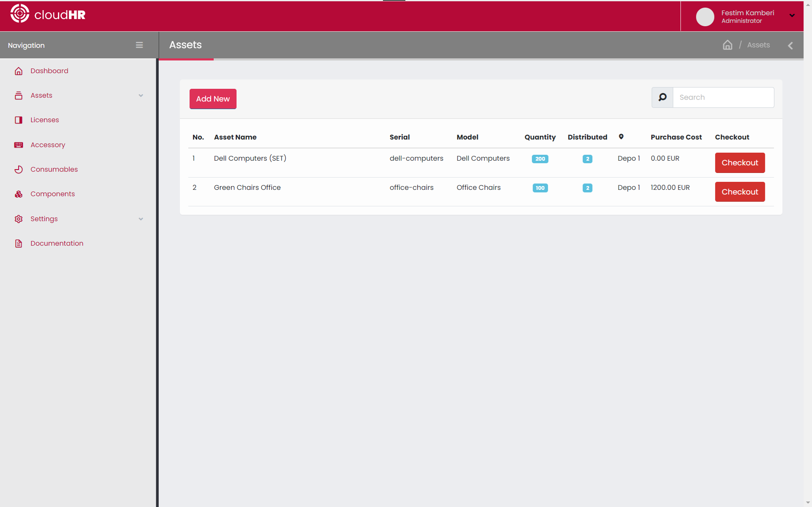The image size is (812, 507).
Task: Open Dashboard from the navigation
Action: click(x=49, y=71)
